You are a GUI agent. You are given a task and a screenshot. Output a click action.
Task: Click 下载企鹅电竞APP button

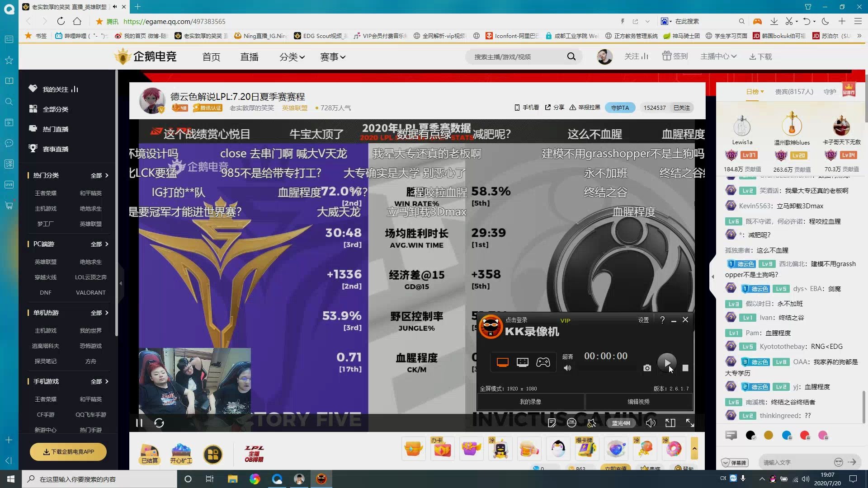pos(68,452)
